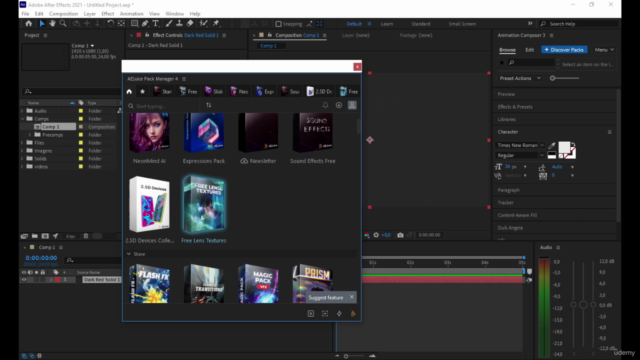Activate the Selection arrow tool
Screen dimensions: 640x360
42,24
